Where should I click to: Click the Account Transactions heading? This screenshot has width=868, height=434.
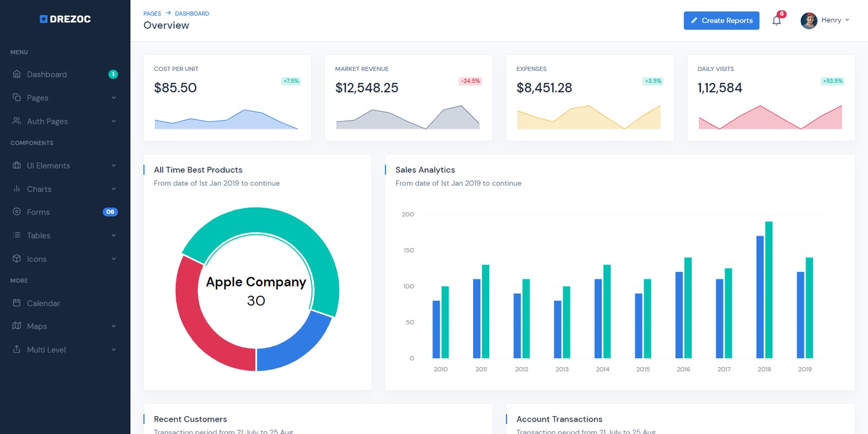(x=559, y=419)
